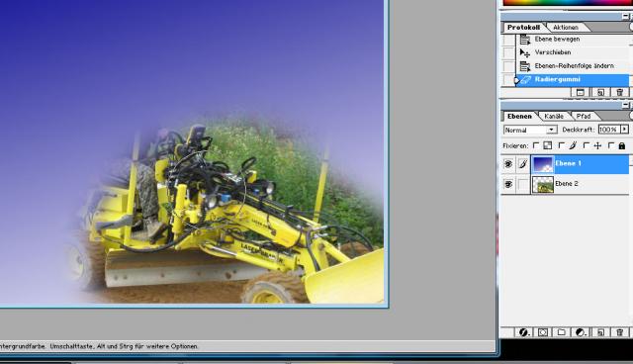Create a new layer in Ebenen panel
The image size is (633, 364).
[600, 332]
